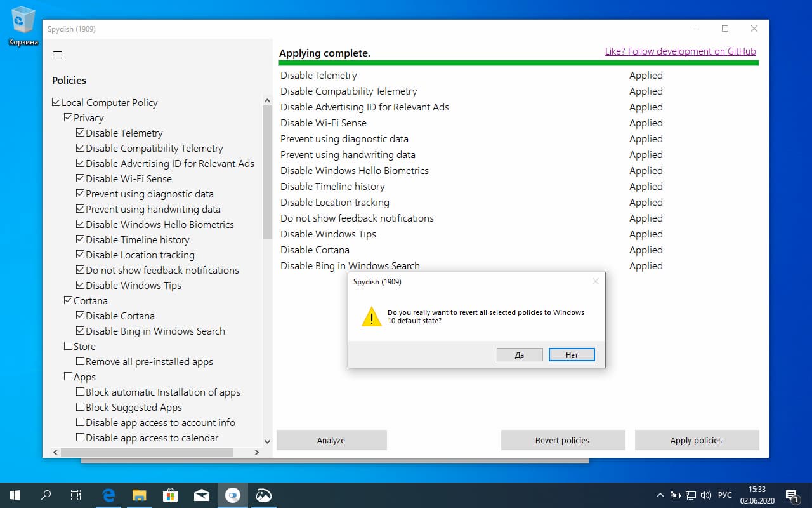This screenshot has width=812, height=508.
Task: Open File Explorer from the taskbar
Action: tap(140, 495)
